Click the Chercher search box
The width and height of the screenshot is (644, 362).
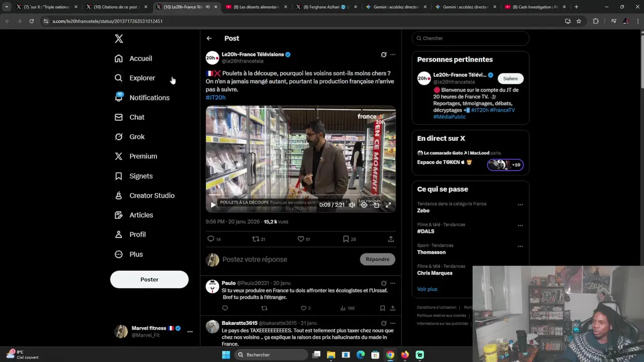pyautogui.click(x=470, y=38)
